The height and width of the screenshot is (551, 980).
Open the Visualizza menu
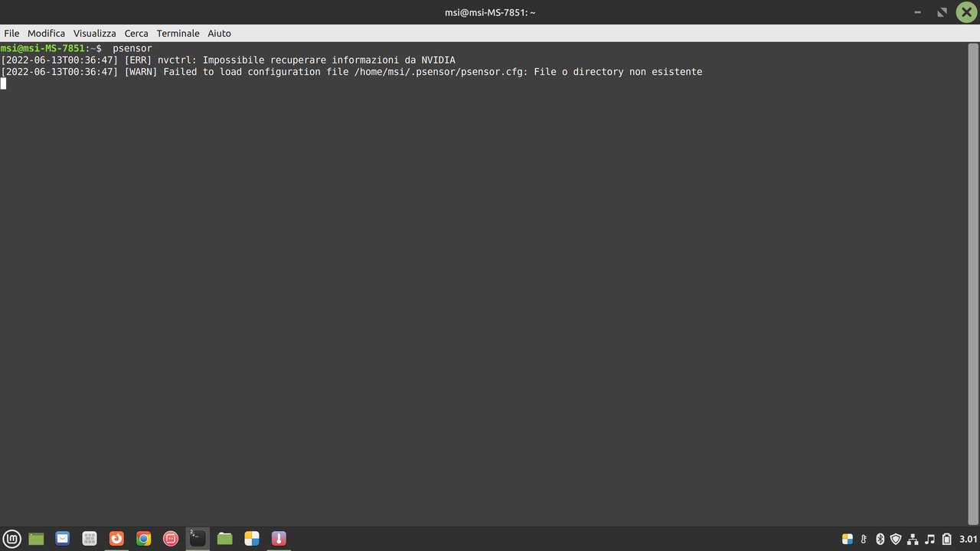(95, 34)
